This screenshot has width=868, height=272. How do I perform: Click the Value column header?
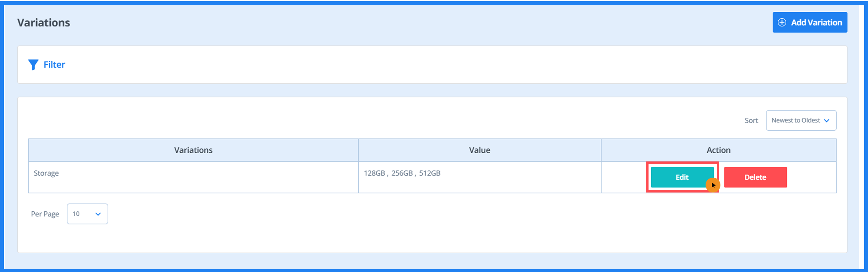tap(480, 150)
